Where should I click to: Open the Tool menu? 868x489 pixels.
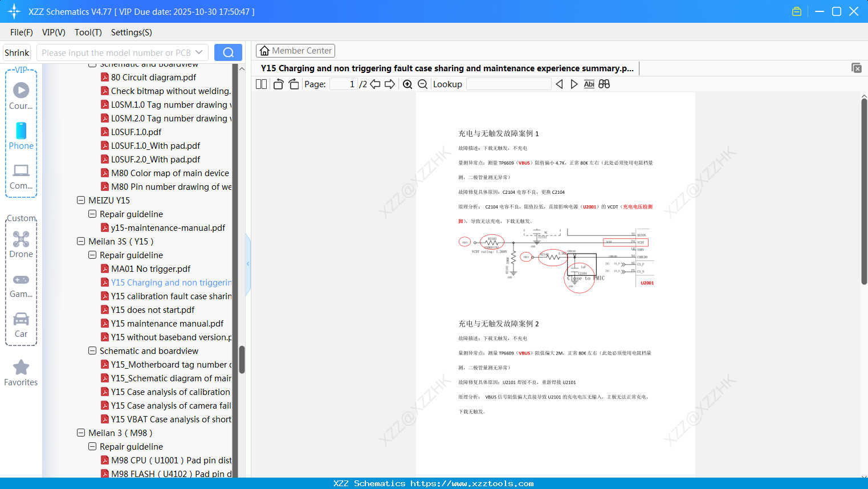88,32
